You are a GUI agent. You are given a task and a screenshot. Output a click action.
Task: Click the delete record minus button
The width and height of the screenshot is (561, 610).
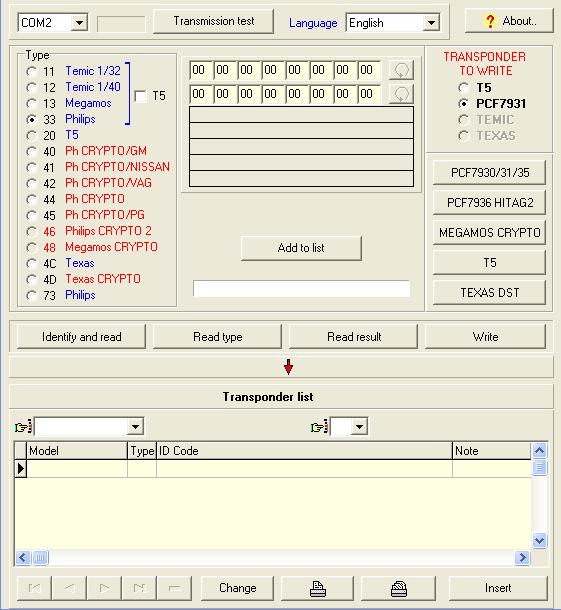point(174,588)
